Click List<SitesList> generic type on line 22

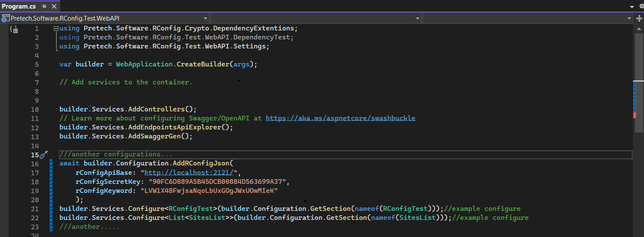point(199,218)
